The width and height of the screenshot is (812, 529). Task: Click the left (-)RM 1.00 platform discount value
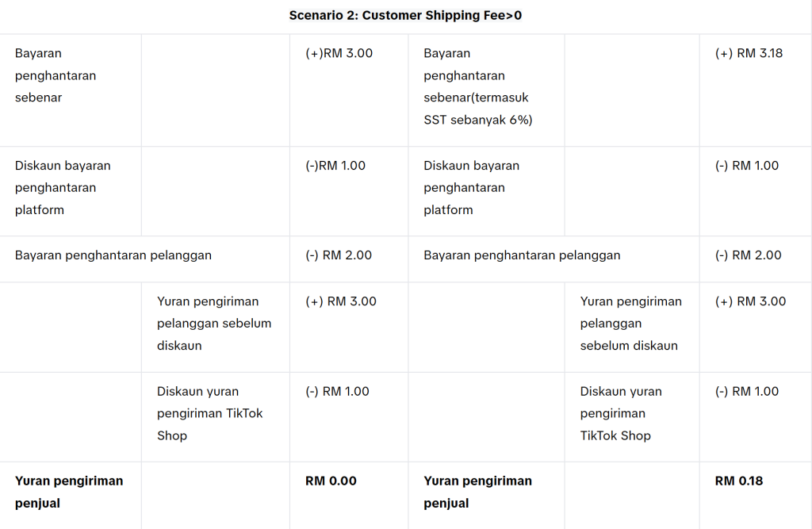pos(335,166)
